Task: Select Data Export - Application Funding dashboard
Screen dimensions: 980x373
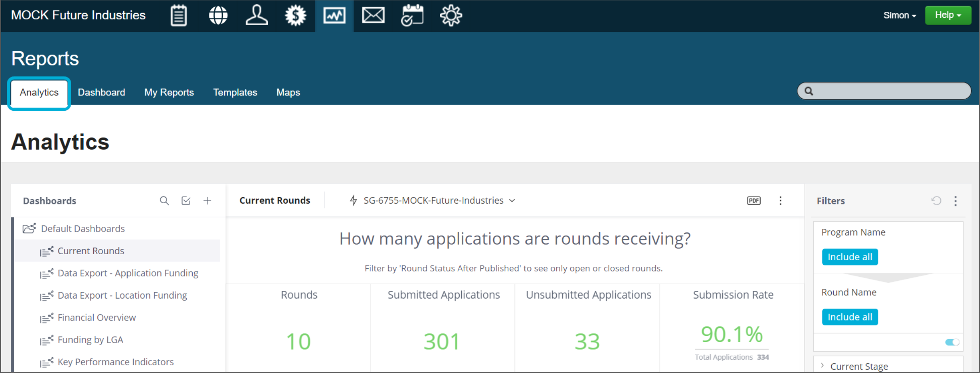Action: [x=128, y=273]
